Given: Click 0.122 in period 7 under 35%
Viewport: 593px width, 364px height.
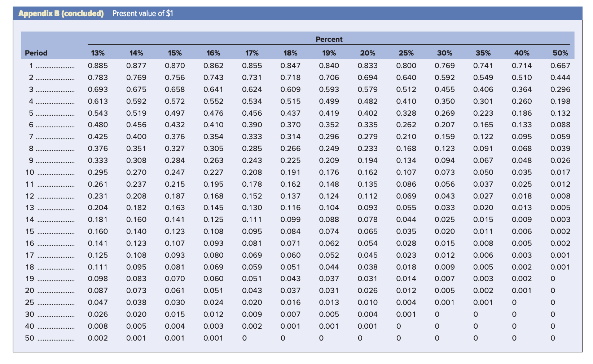Looking at the screenshot, I should tap(483, 137).
